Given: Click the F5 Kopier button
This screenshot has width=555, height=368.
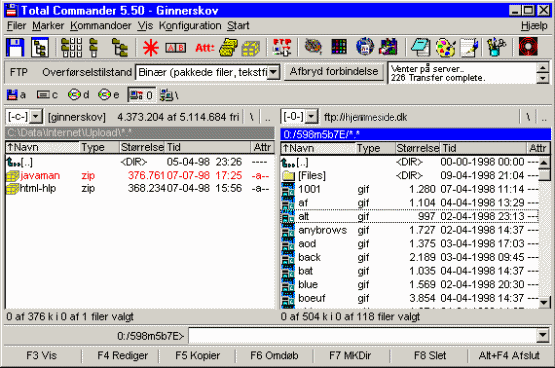Looking at the screenshot, I should pos(198,355).
